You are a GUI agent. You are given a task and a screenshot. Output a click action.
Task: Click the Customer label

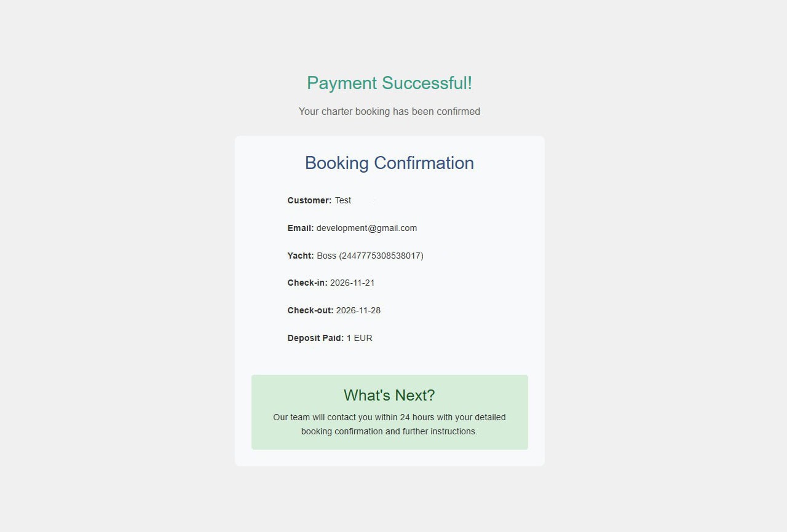tap(309, 200)
